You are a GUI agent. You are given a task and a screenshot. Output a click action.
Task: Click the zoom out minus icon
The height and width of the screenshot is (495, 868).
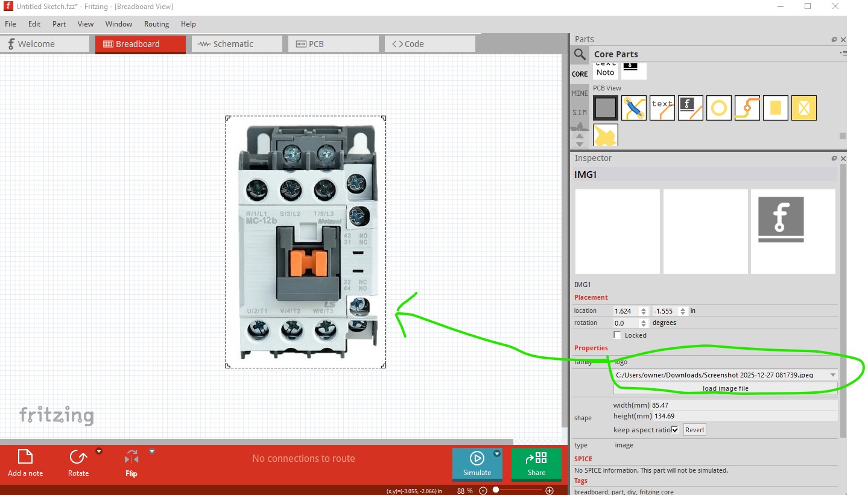point(483,491)
